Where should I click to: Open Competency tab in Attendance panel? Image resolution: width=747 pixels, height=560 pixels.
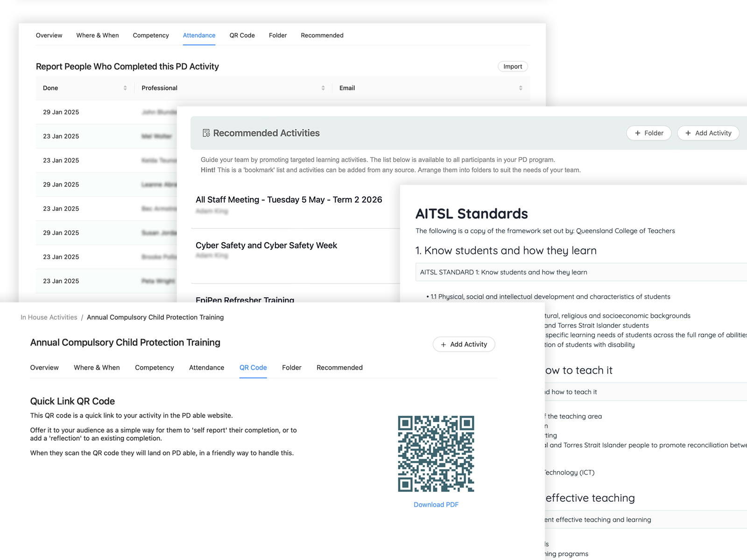pyautogui.click(x=151, y=35)
